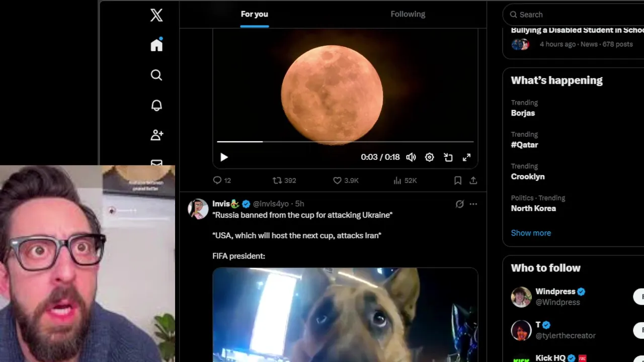The height and width of the screenshot is (362, 644).
Task: Play the moon video
Action: 224,157
